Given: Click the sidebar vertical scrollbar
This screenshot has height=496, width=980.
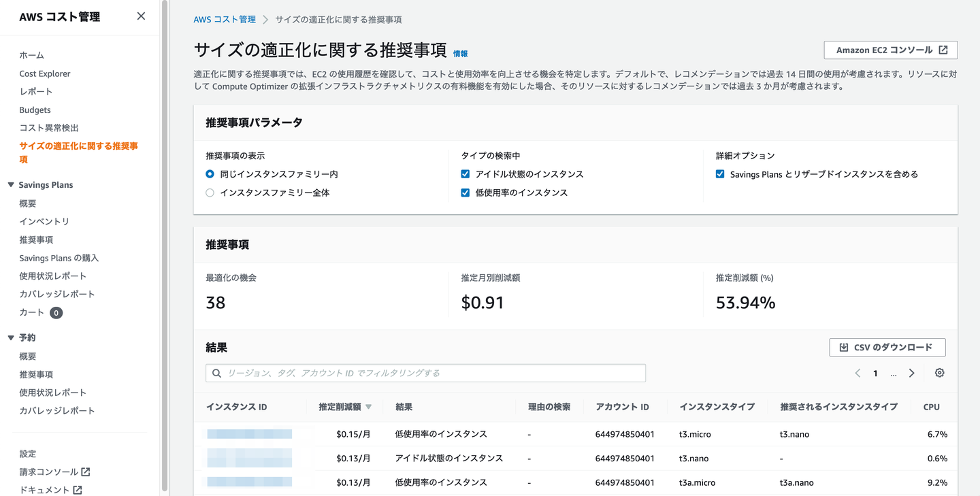Looking at the screenshot, I should [x=164, y=245].
